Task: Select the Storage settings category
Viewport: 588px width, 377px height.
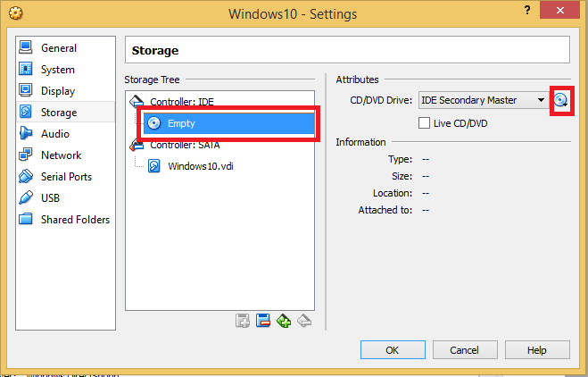Action: click(66, 112)
